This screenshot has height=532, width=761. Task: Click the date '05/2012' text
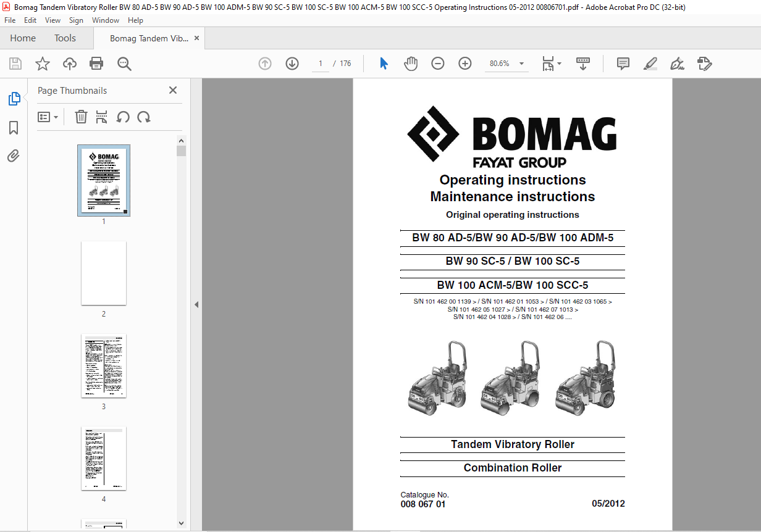(x=608, y=504)
